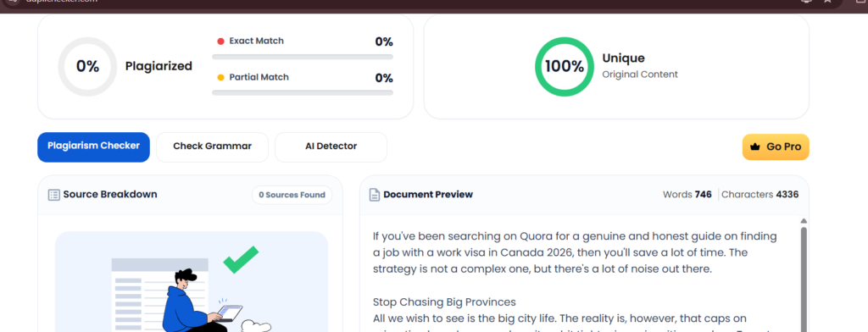Open the AI Detector tab
Viewport: 868px width, 332px height.
point(331,147)
